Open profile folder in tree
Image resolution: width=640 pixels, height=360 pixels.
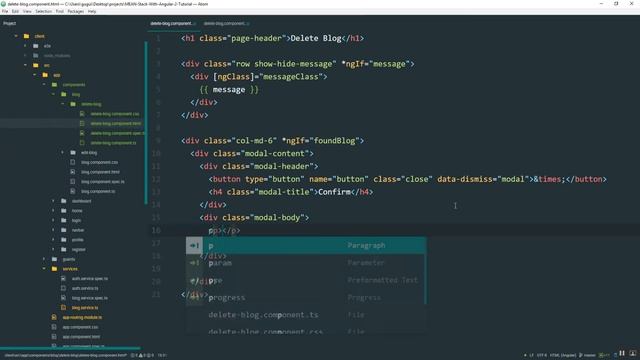click(78, 240)
